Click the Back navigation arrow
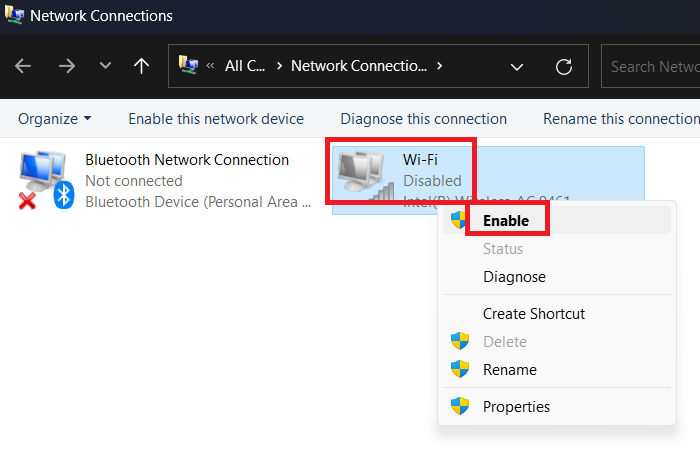 (24, 67)
